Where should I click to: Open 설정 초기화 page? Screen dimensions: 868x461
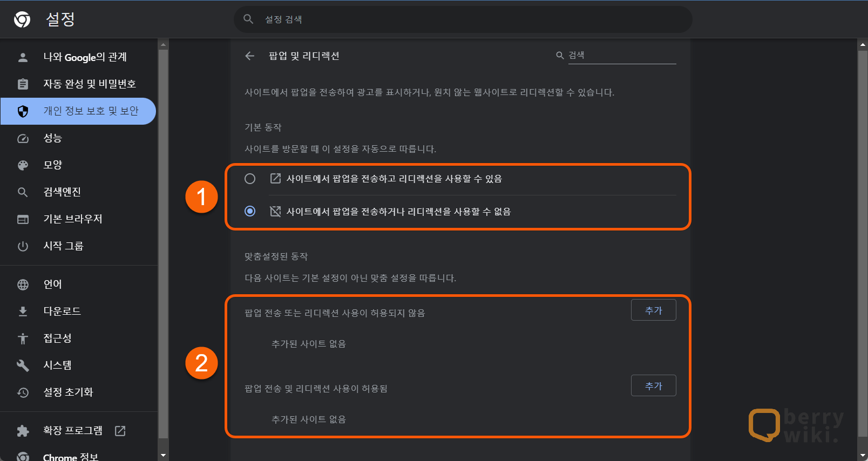pos(78,392)
